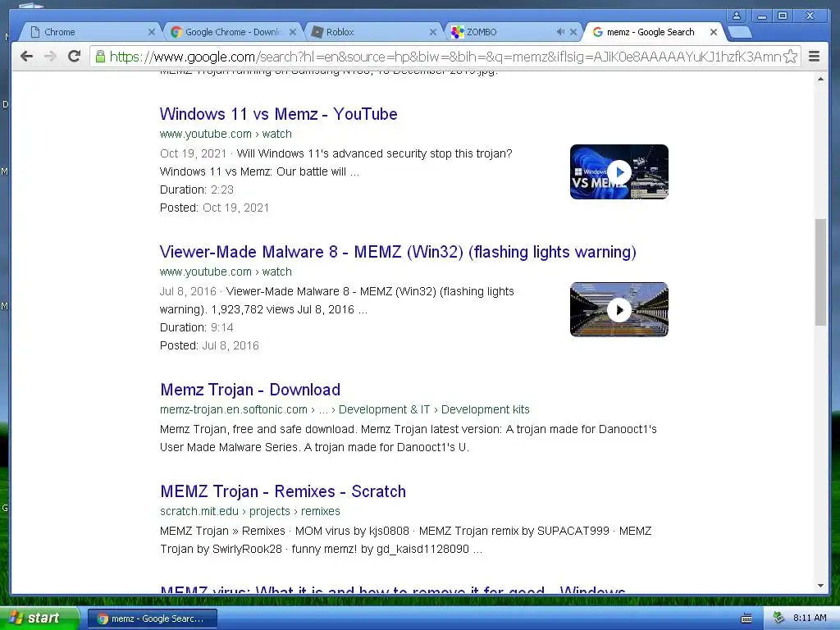Switch to the Roblox tab

[x=373, y=32]
